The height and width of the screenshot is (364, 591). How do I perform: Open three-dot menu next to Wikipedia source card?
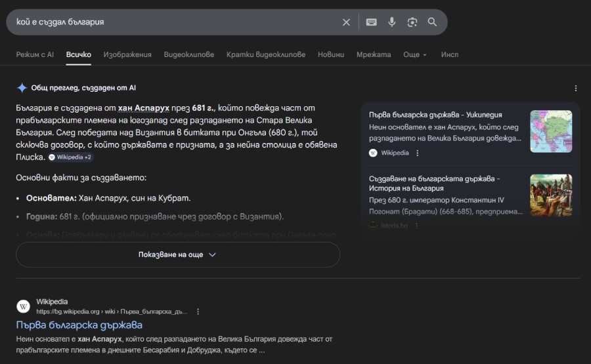coord(417,153)
